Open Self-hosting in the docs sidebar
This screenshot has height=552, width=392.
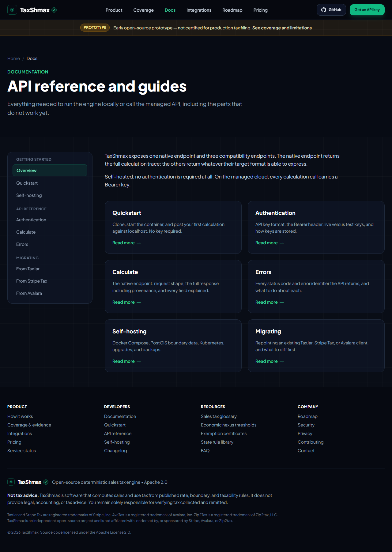coord(50,195)
